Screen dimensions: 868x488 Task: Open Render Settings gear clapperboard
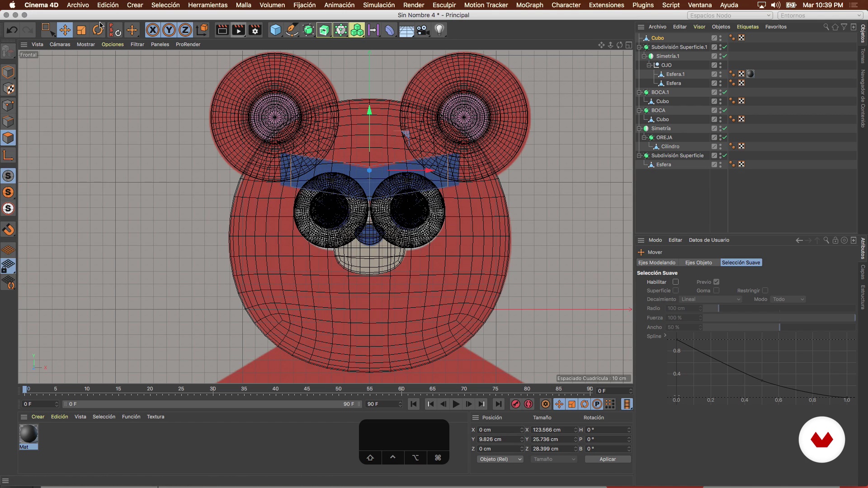(255, 30)
